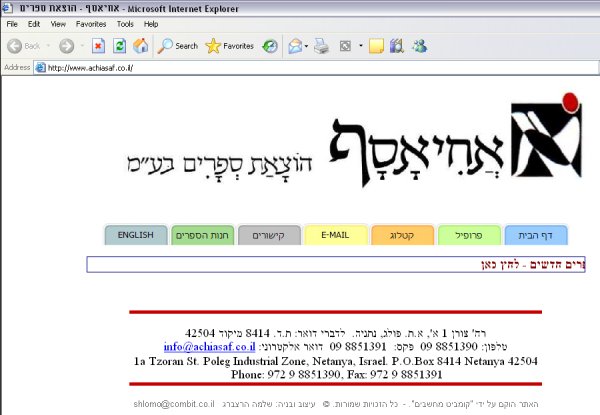Open the קטלוג tab
The image size is (600, 415).
[402, 235]
